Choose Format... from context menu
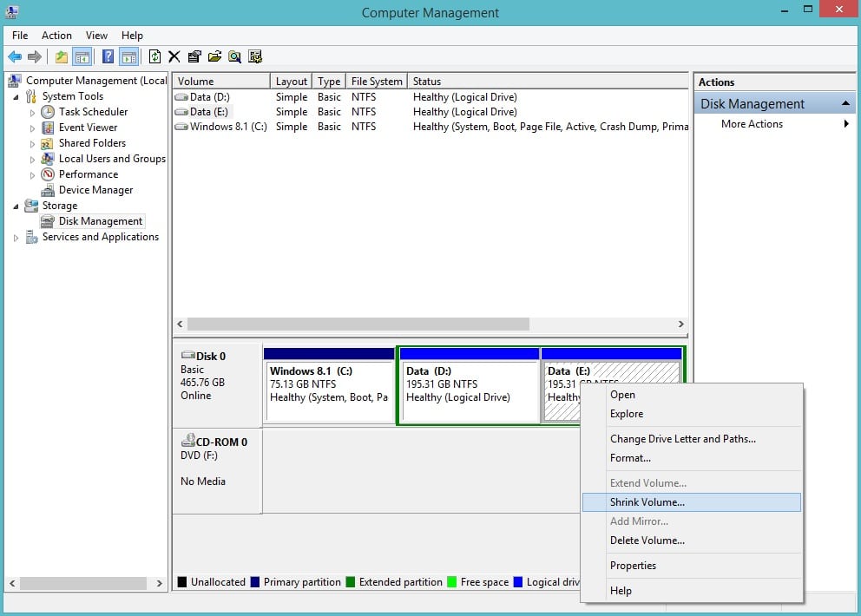Viewport: 861px width, 616px height. click(x=692, y=458)
